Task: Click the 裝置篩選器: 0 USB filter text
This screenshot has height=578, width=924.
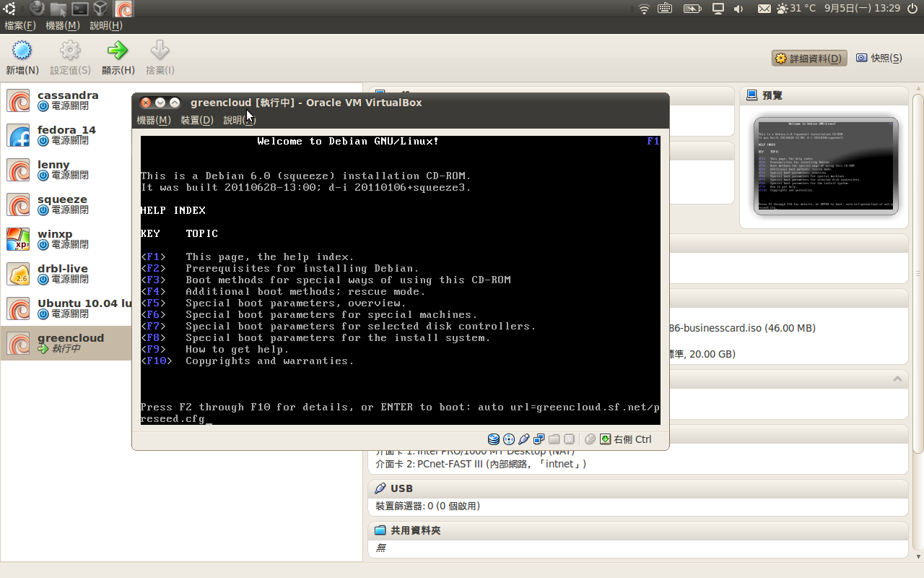Action: [427, 506]
